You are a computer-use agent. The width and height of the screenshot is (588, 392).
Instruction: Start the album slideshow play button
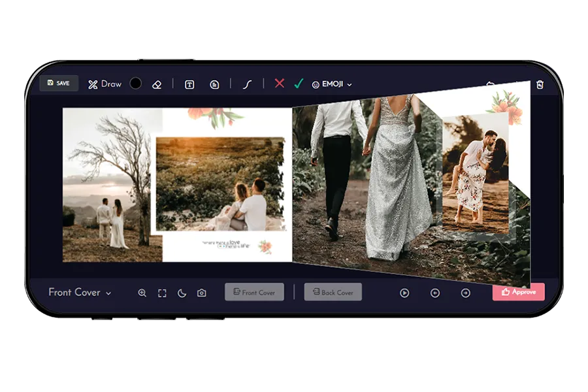[404, 293]
